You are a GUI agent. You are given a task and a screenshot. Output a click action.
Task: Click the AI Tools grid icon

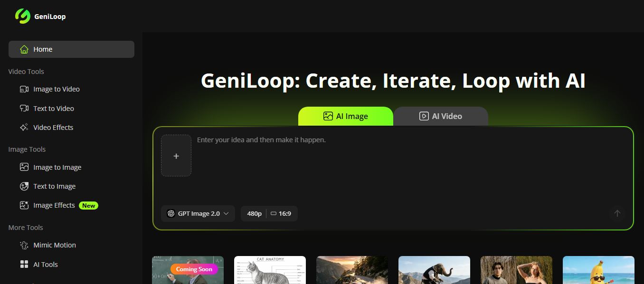pos(24,264)
